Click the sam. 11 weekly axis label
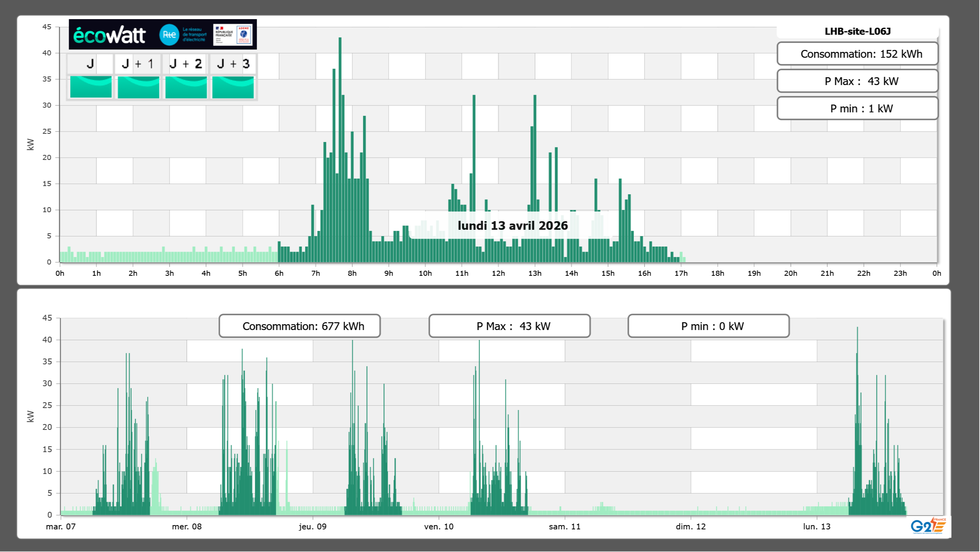Viewport: 980px width, 552px height. (x=564, y=527)
